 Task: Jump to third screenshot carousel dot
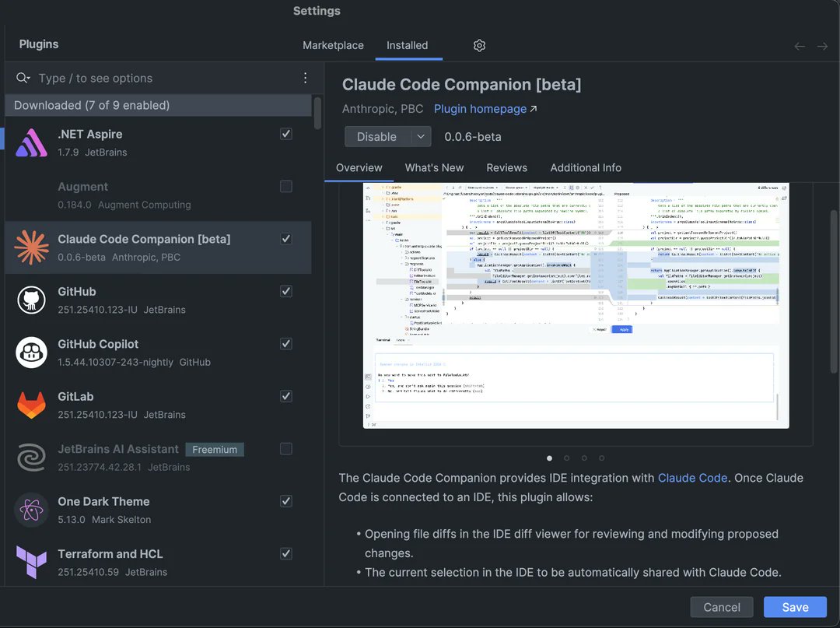[584, 458]
